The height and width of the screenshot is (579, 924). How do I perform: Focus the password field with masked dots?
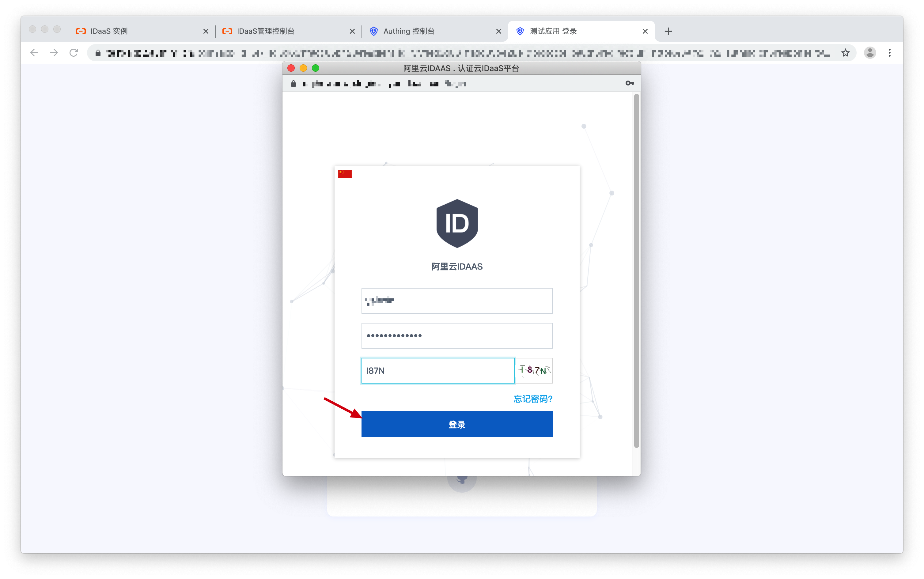[457, 335]
